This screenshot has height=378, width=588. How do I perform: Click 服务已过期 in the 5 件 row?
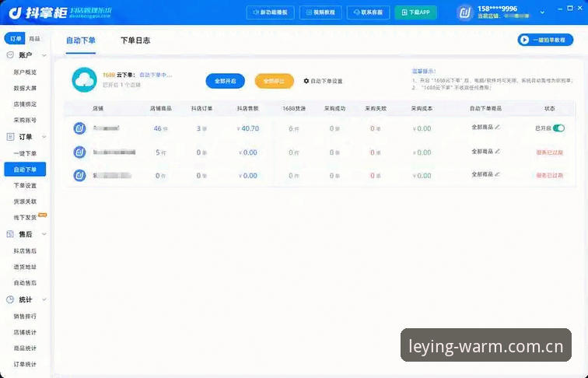pyautogui.click(x=549, y=152)
